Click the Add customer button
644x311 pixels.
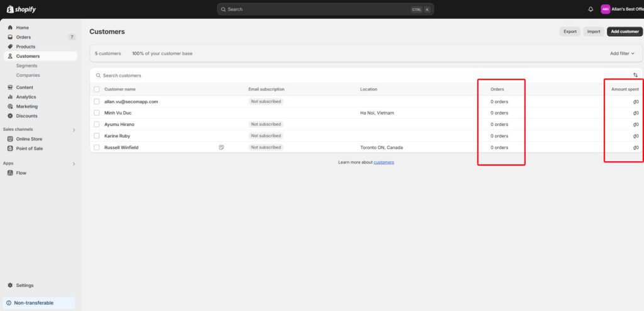tap(624, 31)
